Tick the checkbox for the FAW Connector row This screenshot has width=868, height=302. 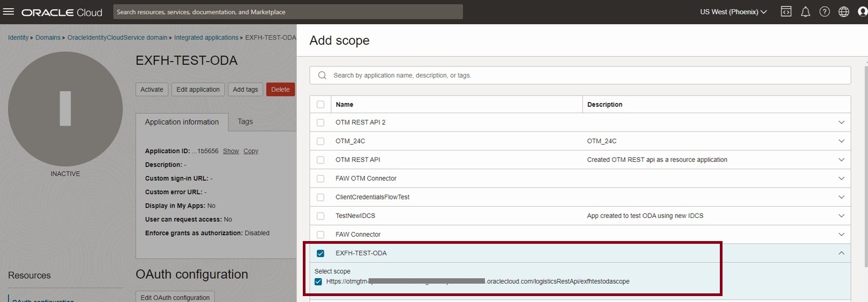pyautogui.click(x=321, y=235)
